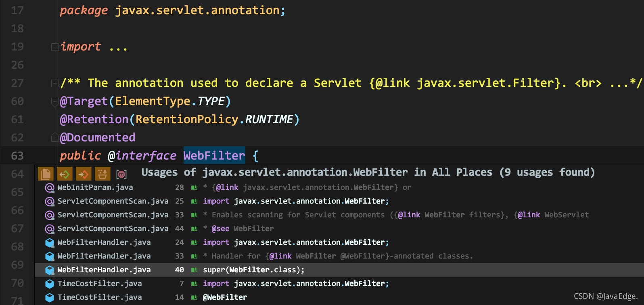The height and width of the screenshot is (305, 644).
Task: Click annotation icon of WebInitParam.java row
Action: point(49,188)
